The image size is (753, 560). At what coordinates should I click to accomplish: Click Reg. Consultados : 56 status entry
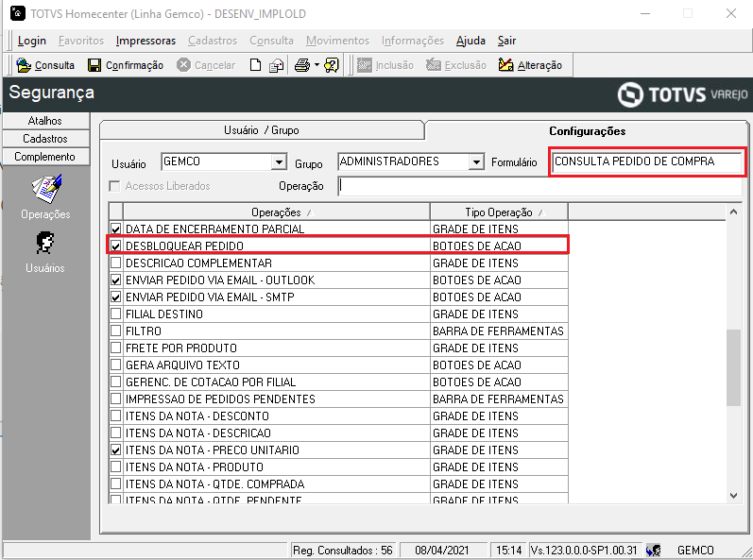pos(343,550)
